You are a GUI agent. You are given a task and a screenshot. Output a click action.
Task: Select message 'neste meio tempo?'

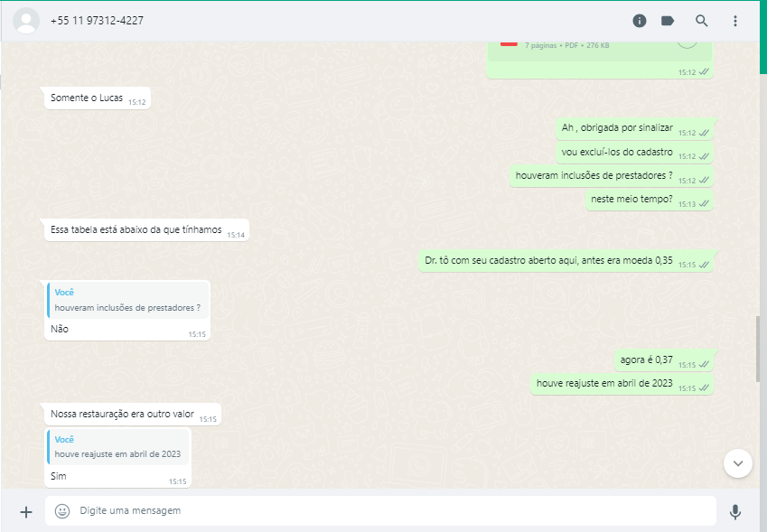(650, 200)
